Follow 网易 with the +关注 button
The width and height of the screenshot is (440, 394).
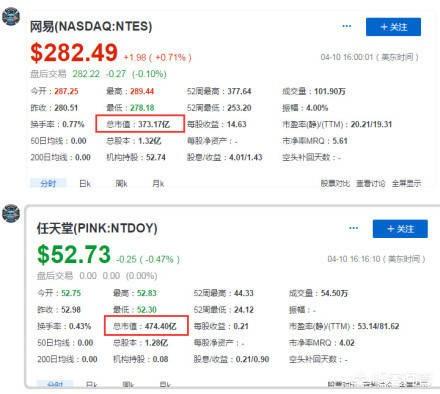pyautogui.click(x=393, y=27)
